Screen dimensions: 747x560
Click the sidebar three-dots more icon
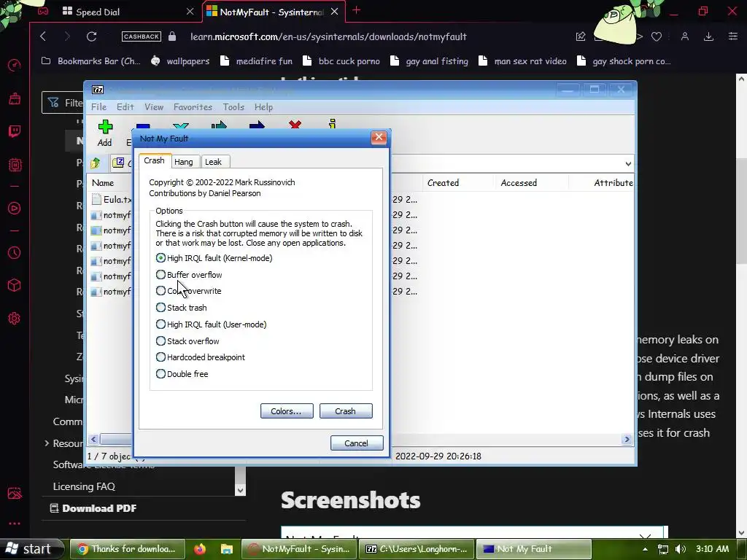tap(15, 524)
